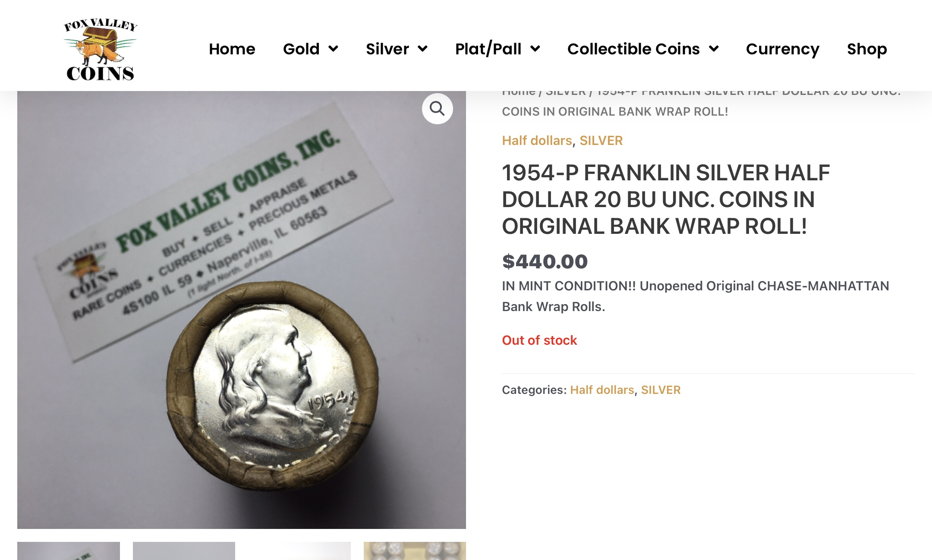This screenshot has height=560, width=932.
Task: Follow the Half dollars link above title
Action: (537, 141)
